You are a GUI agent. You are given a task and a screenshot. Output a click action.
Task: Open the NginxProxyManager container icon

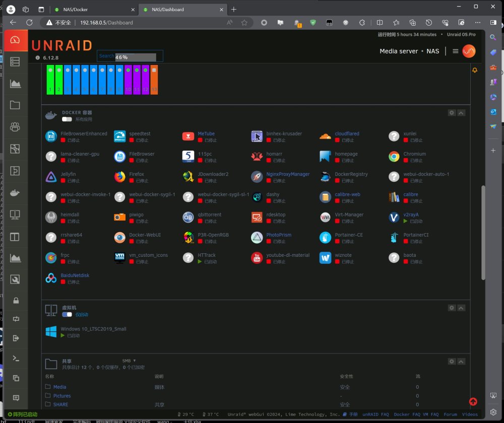pyautogui.click(x=257, y=177)
